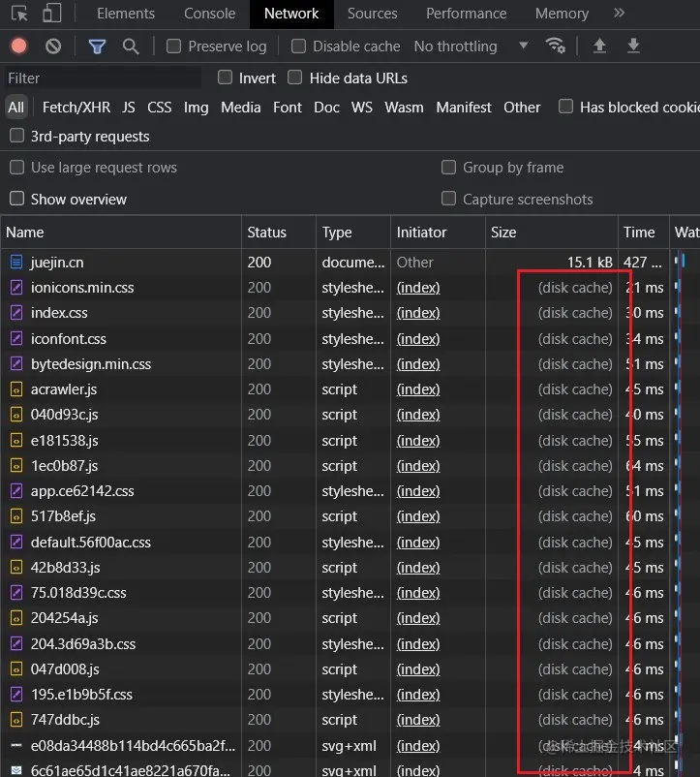This screenshot has height=777, width=700.
Task: Activate the inspect element picker icon
Action: (19, 14)
